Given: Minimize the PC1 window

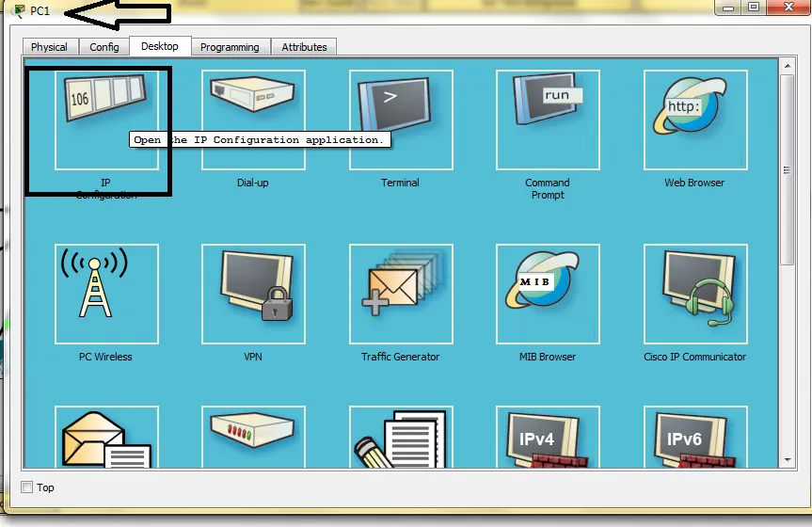Looking at the screenshot, I should (x=728, y=8).
